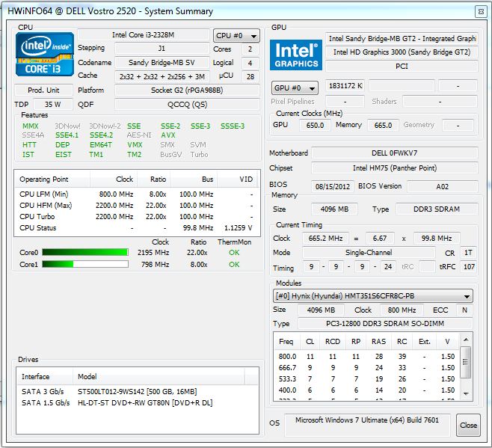Expand the GPU #0 selector dropdown

[x=295, y=88]
